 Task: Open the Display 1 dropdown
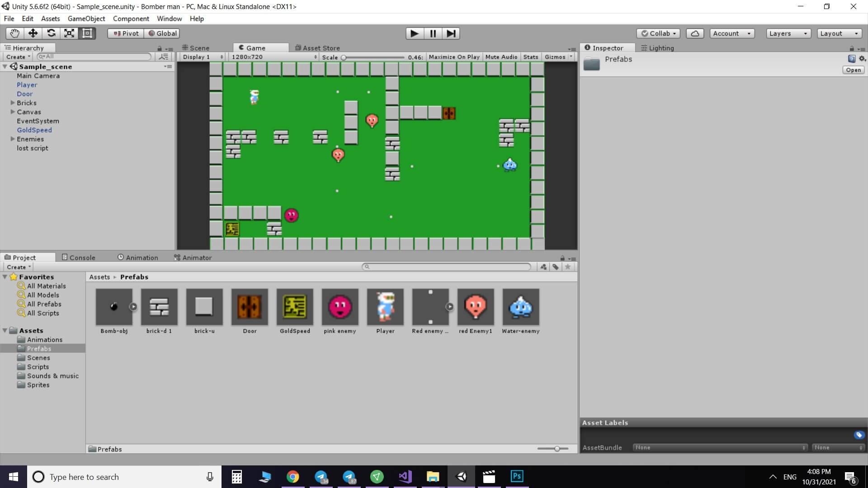[203, 57]
